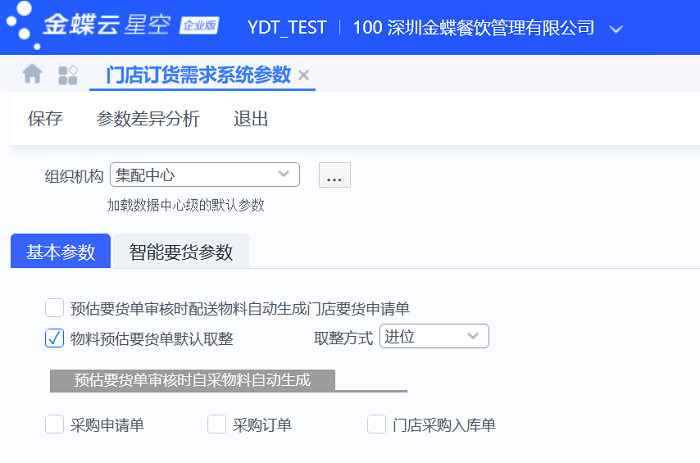The image size is (700, 463).
Task: Enable the 门店采购入库单 checkbox
Action: tap(377, 425)
